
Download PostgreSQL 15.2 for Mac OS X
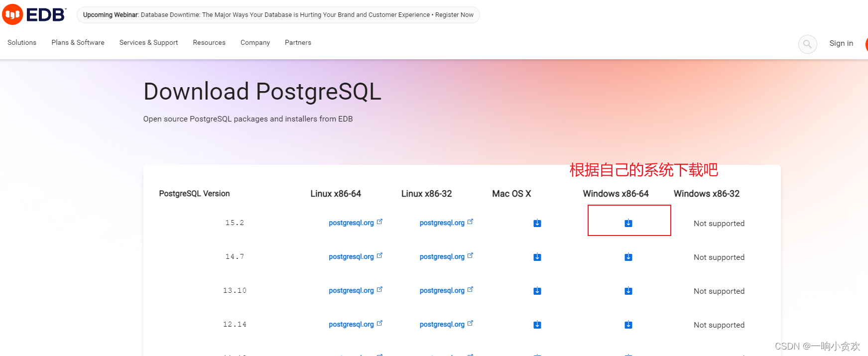537,223
